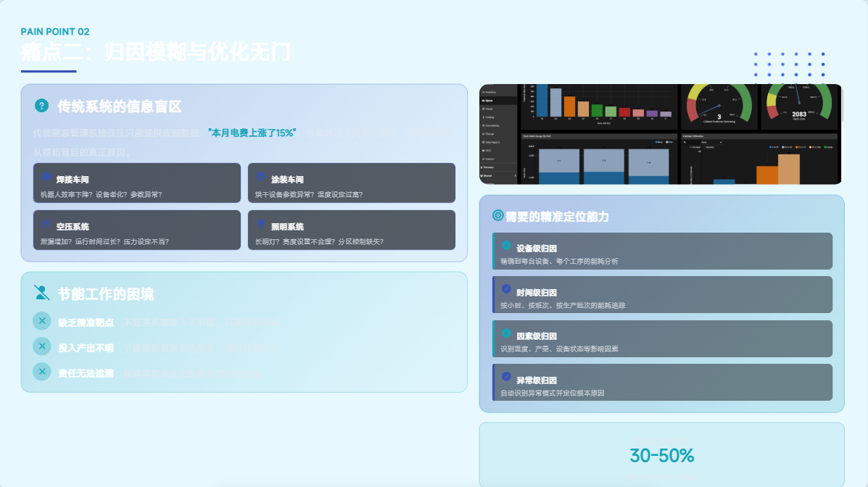Click the X circle beside 投入产出不明
The image size is (868, 487).
(42, 346)
